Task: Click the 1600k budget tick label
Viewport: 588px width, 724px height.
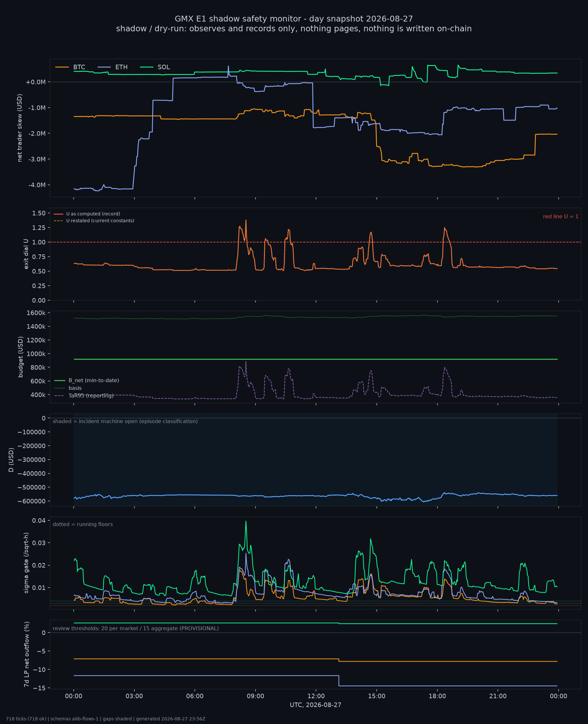Action: coord(36,313)
